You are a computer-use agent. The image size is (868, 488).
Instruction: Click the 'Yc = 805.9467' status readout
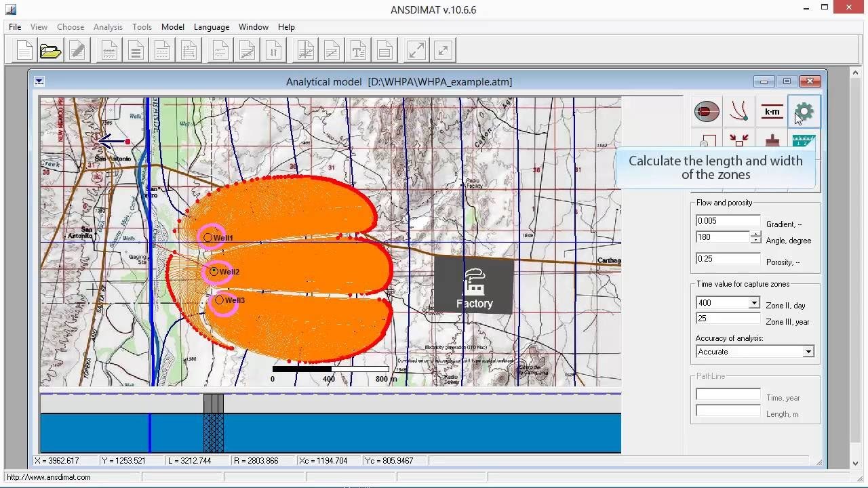pyautogui.click(x=389, y=461)
